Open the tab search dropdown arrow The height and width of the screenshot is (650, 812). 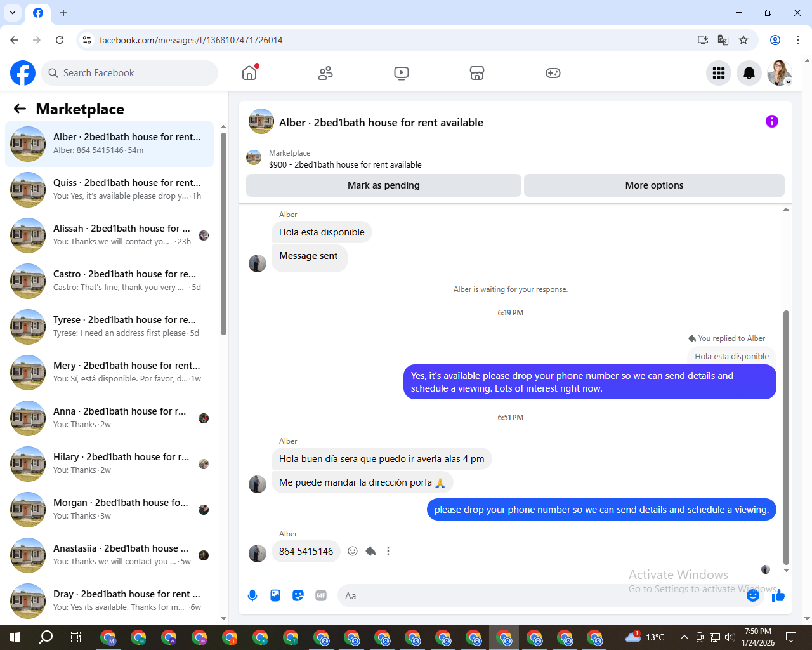(13, 13)
